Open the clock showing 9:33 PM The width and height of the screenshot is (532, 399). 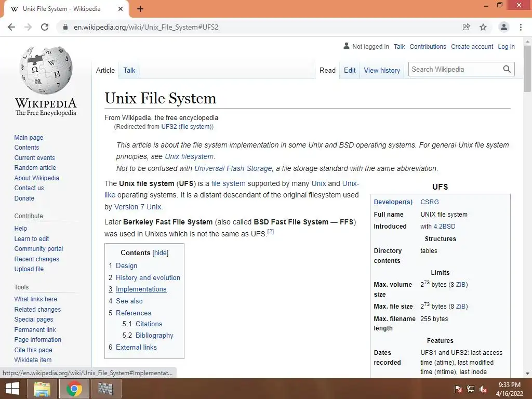(x=509, y=389)
